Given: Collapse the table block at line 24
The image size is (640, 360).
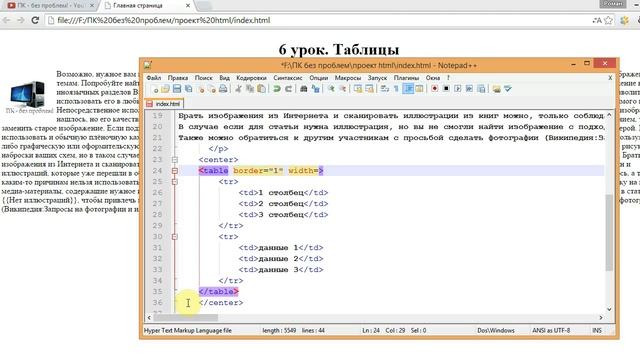Looking at the screenshot, I should tap(175, 171).
